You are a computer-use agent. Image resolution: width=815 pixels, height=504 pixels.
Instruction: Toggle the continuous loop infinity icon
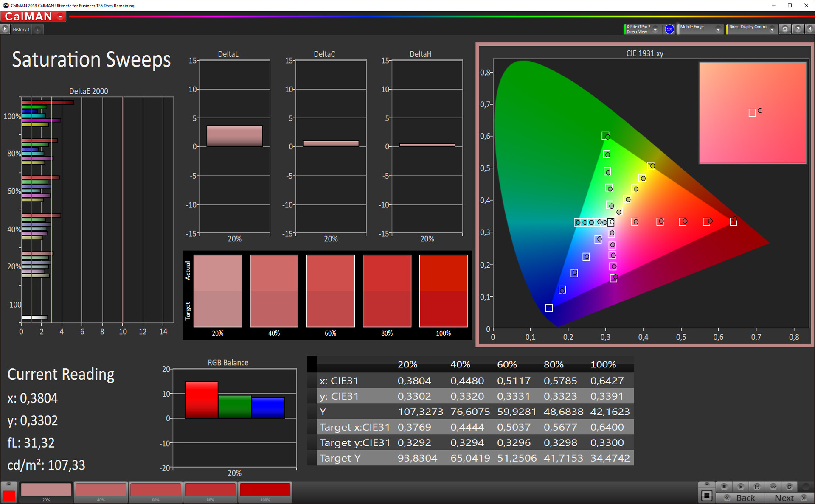point(773,487)
